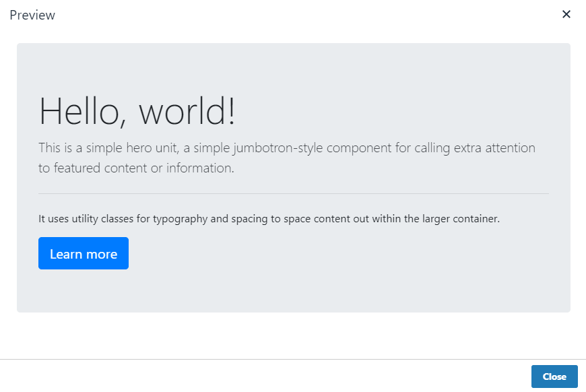Screen dimensions: 586x392
Task: Click the "to featured content or information" line
Action: 136,168
